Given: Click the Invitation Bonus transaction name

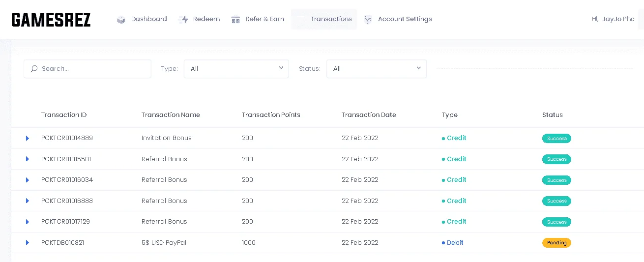Looking at the screenshot, I should click(x=167, y=138).
